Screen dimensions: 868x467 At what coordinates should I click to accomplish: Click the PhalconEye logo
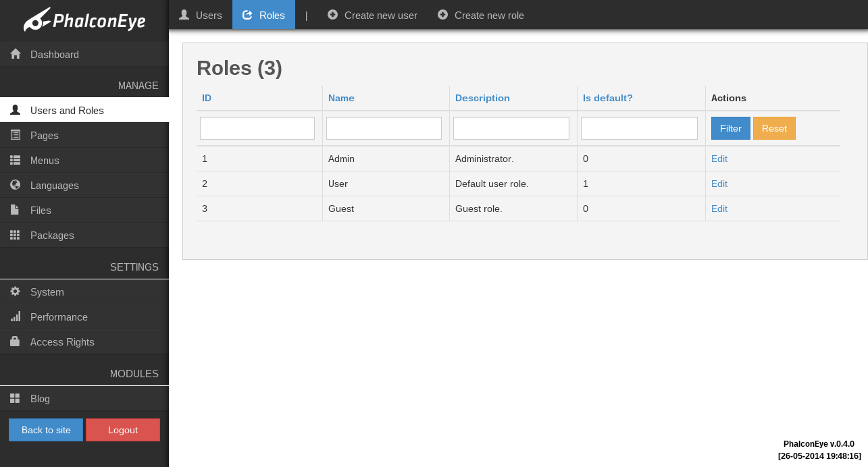coord(84,20)
